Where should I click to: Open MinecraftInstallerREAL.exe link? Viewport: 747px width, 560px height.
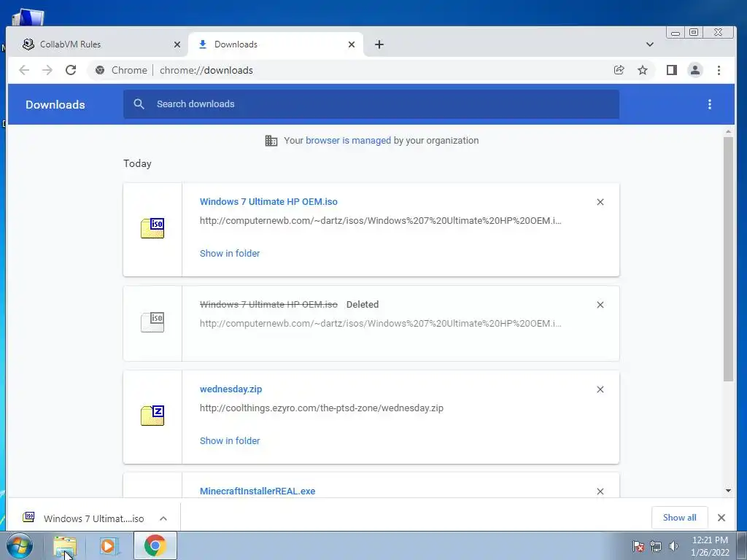258,491
